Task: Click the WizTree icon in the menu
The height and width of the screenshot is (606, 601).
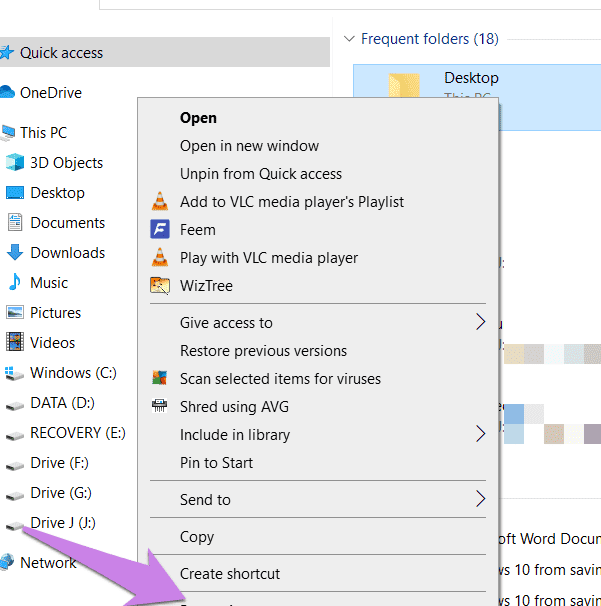Action: click(x=160, y=286)
